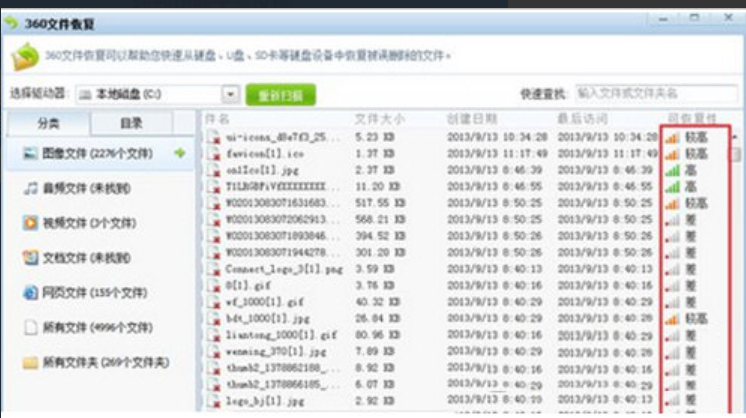Open the web page files category icon
The height and width of the screenshot is (418, 746).
pos(30,293)
